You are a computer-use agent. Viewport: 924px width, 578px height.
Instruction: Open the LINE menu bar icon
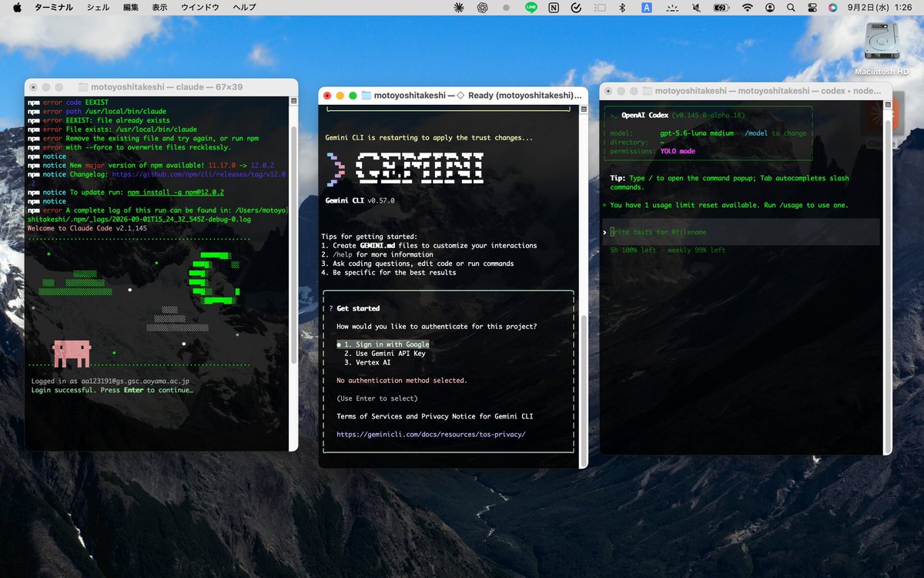[x=531, y=7]
